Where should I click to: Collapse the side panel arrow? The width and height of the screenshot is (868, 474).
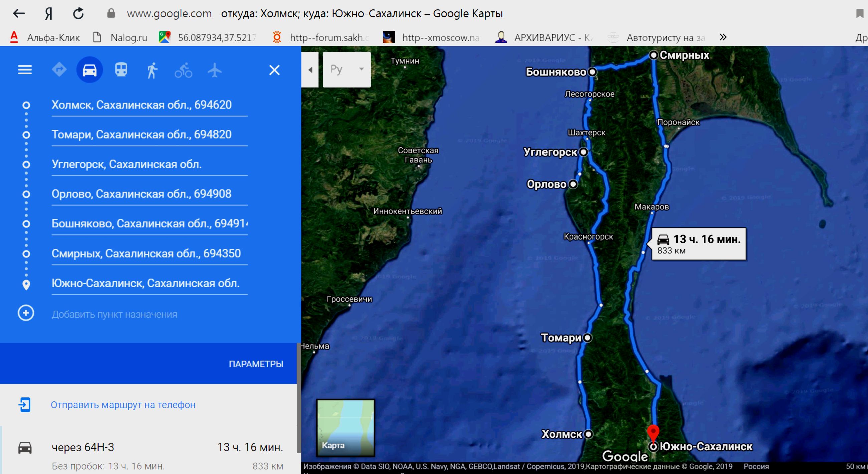click(x=310, y=70)
